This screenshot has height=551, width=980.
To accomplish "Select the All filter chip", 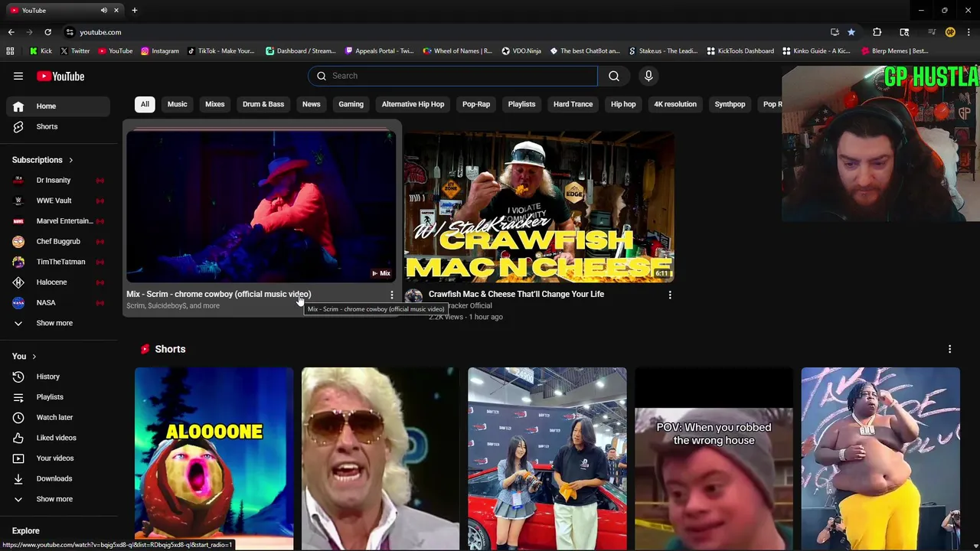I will coord(145,104).
